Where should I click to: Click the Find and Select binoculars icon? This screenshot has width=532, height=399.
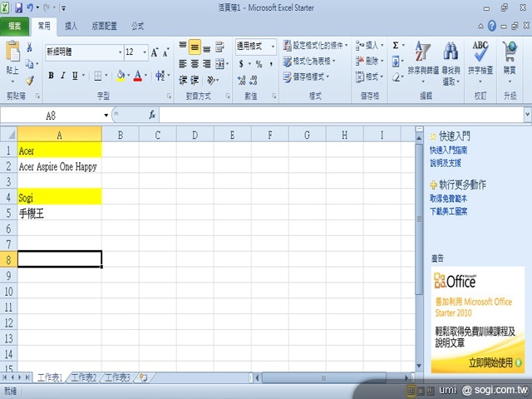(x=451, y=51)
